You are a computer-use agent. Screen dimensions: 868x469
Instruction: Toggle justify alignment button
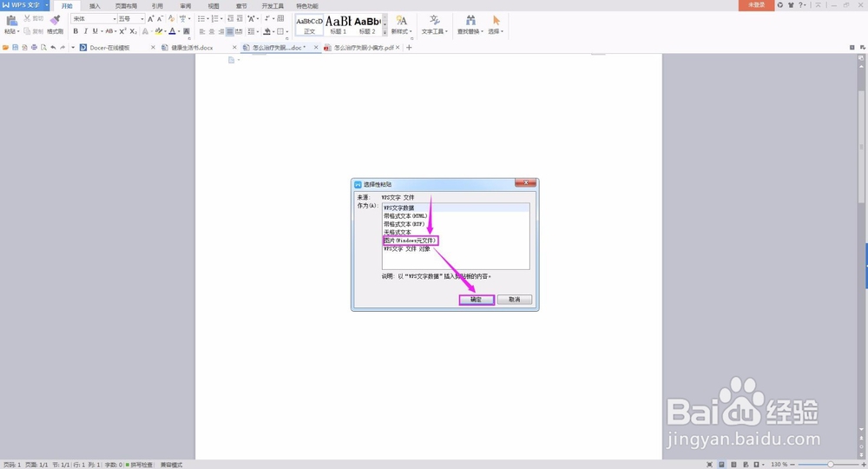coord(230,31)
